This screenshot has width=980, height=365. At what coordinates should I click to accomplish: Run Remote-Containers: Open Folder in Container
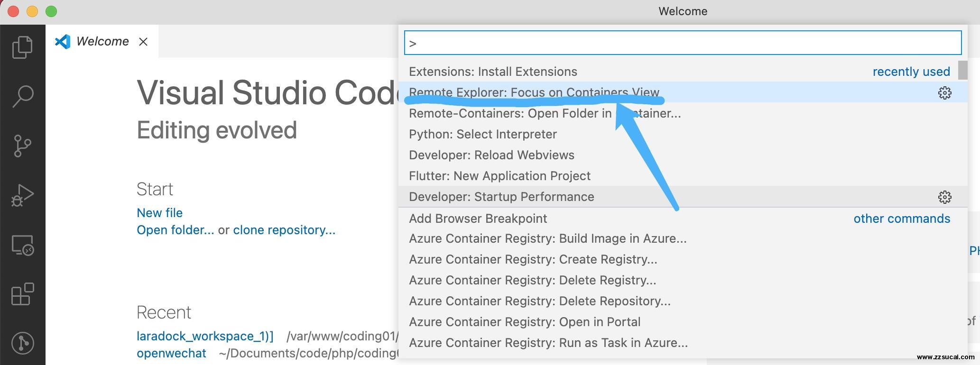pyautogui.click(x=683, y=113)
